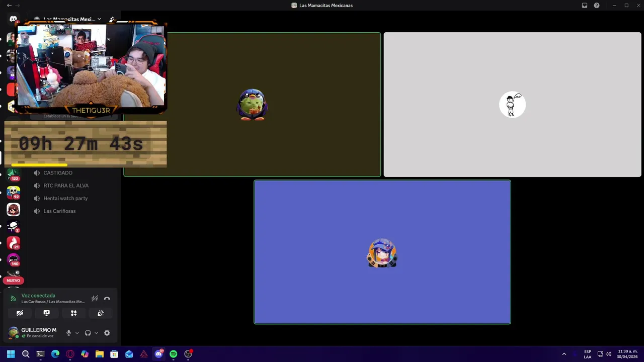Image resolution: width=644 pixels, height=362 pixels.
Task: Open skull server with 92 badge
Action: coord(13,192)
